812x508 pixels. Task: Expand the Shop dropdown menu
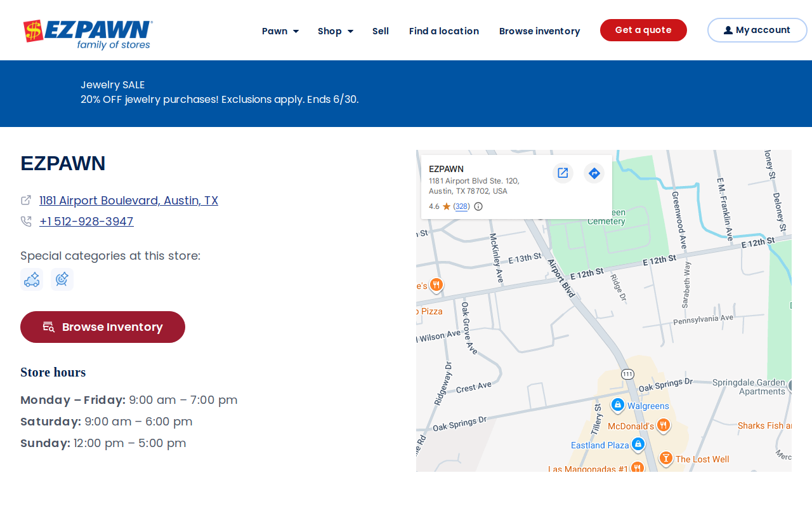coord(336,31)
